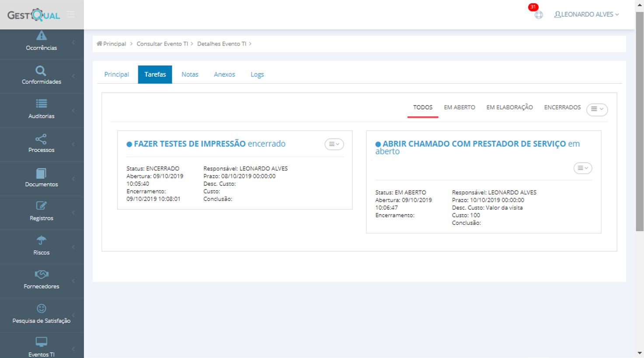Click the Riscos sidebar label

[41, 252]
